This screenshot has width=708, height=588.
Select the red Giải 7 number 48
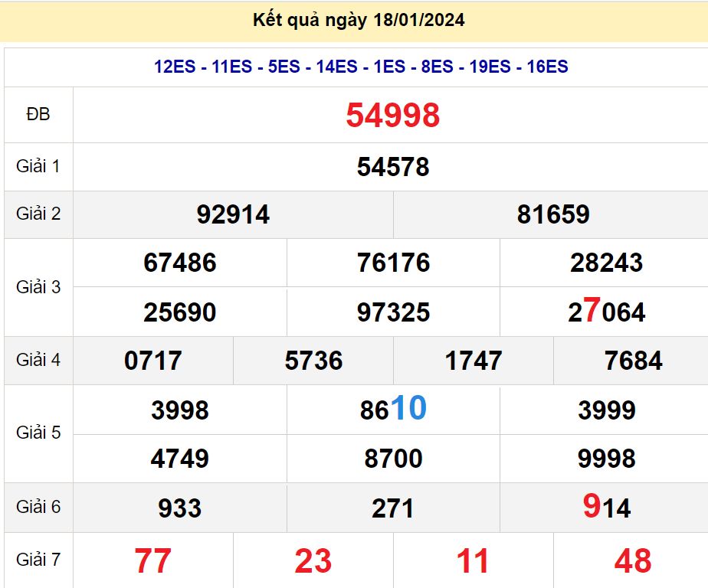(x=633, y=561)
